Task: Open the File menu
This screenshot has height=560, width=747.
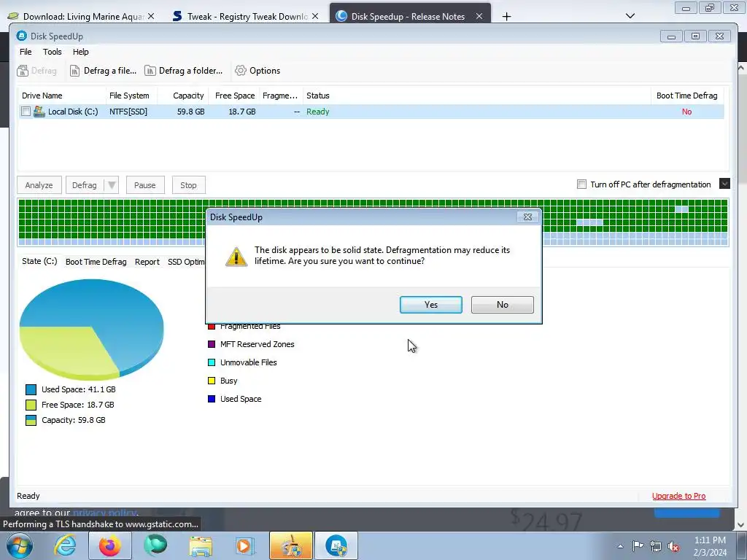Action: (x=26, y=52)
